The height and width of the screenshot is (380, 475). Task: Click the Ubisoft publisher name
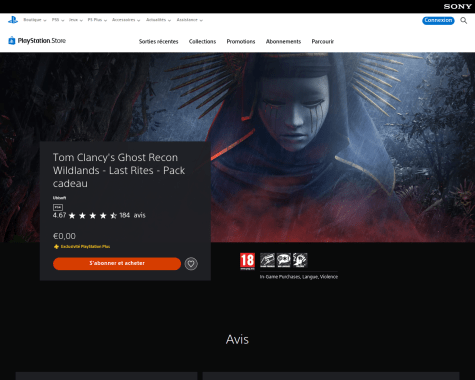coord(59,198)
